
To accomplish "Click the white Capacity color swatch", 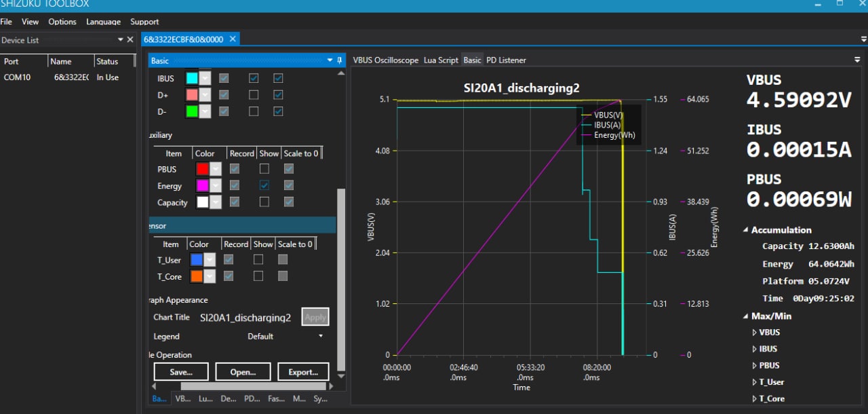I will click(203, 202).
